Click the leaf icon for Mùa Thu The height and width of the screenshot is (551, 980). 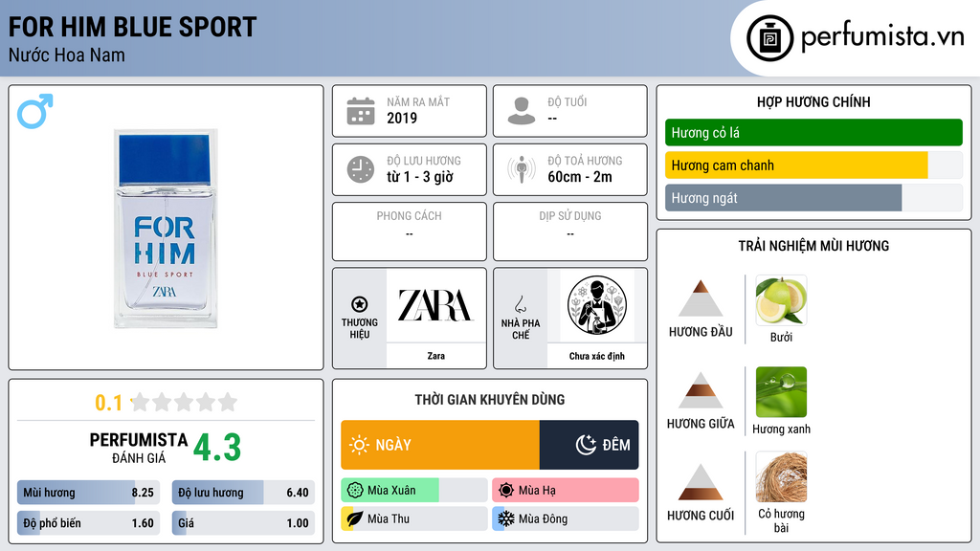(355, 518)
